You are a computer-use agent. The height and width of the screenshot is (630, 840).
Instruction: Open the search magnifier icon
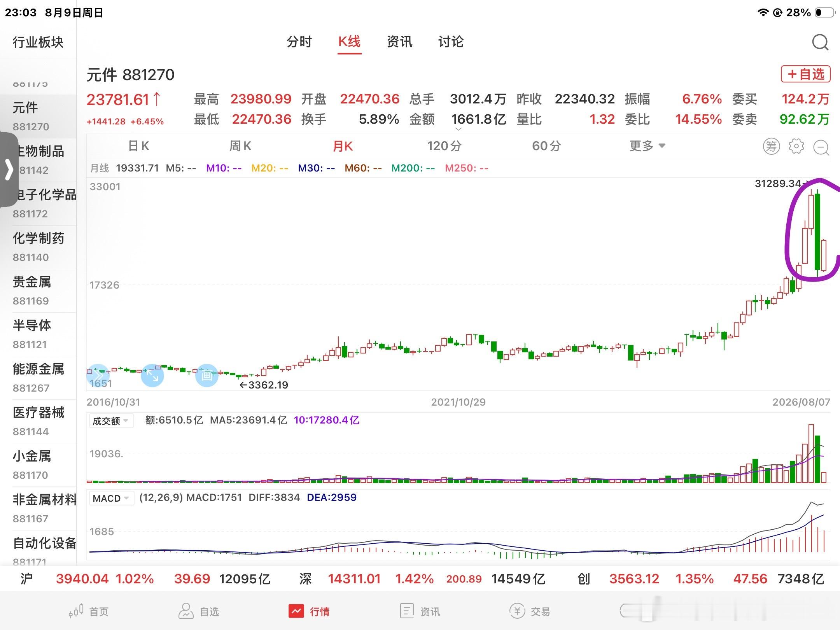tap(820, 42)
